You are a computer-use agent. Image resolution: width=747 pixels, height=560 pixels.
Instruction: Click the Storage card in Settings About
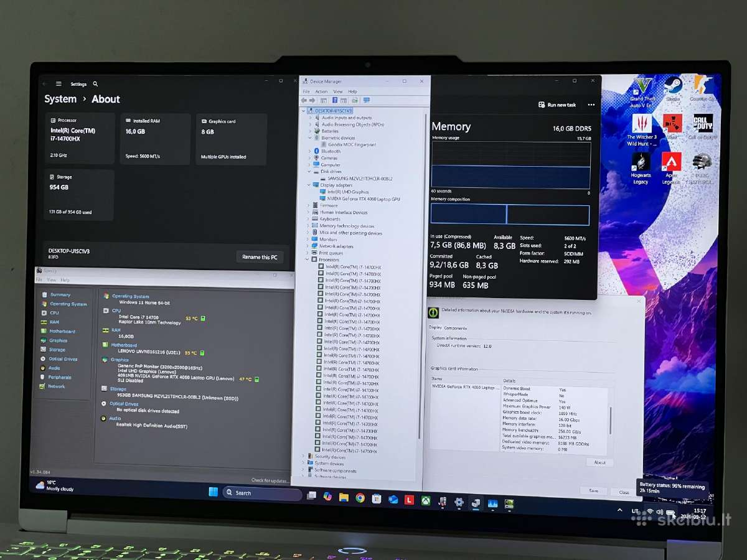(79, 195)
